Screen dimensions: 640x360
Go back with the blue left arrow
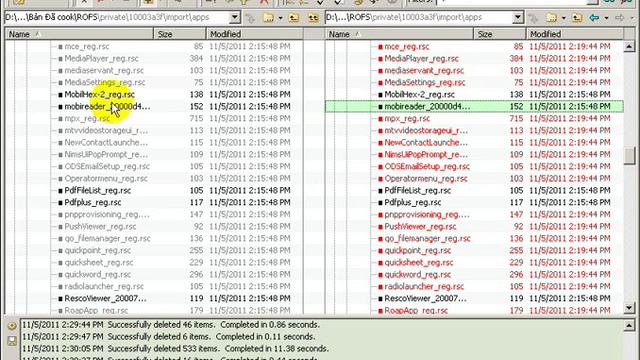pyautogui.click(x=594, y=18)
